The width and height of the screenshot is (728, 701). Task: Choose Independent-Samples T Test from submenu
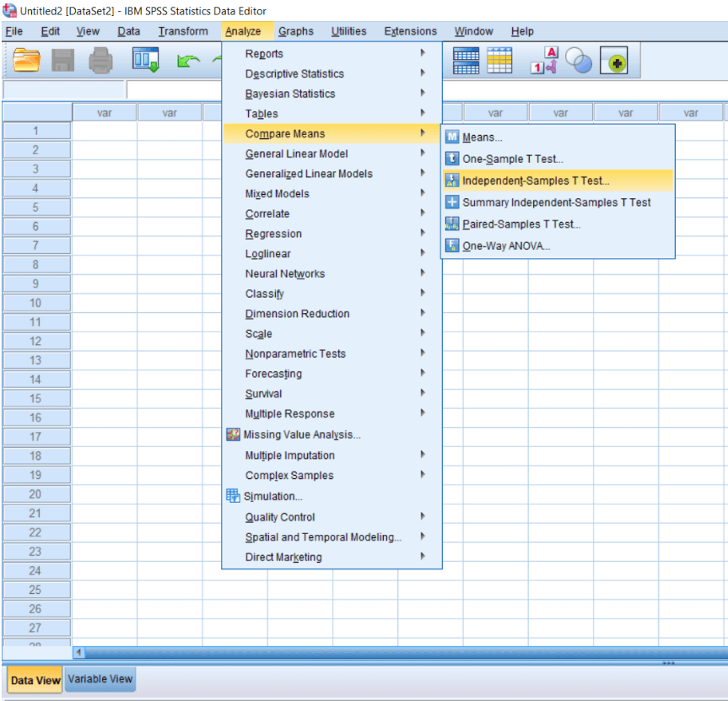tap(557, 181)
